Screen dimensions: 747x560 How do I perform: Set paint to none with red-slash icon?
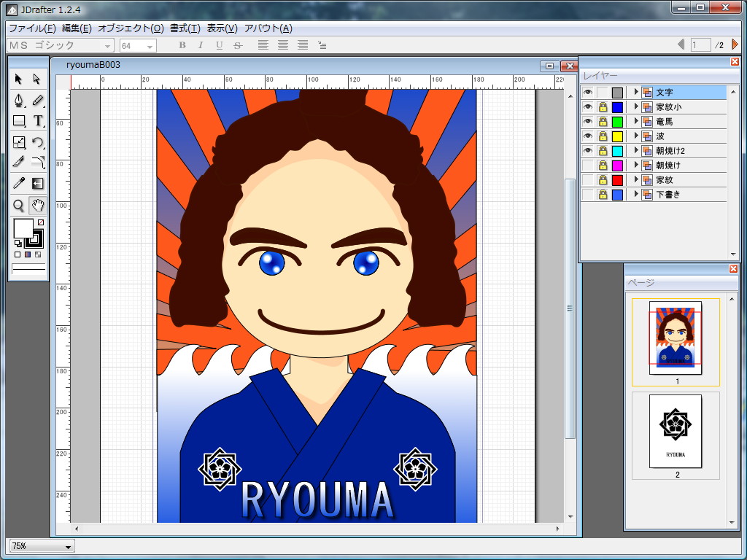point(41,222)
